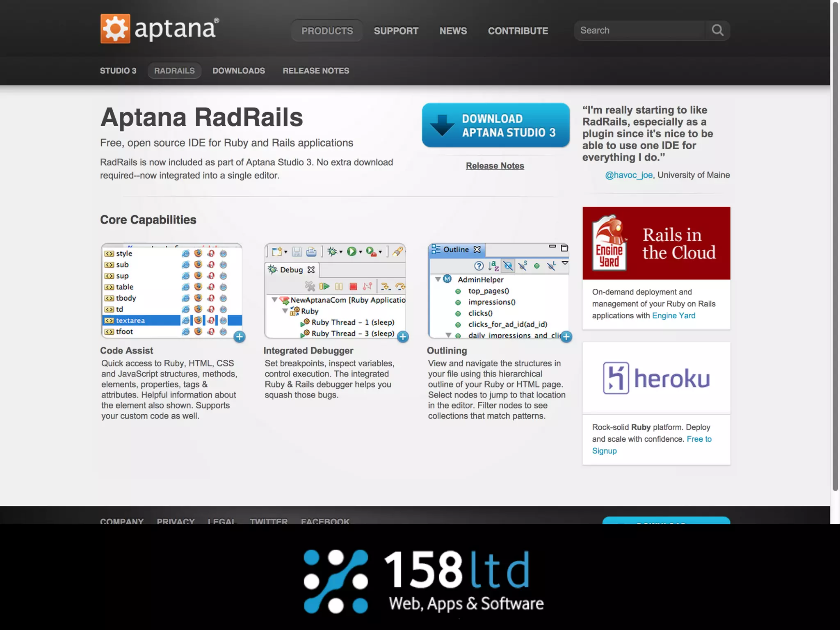Select the RadRails tab
Image resolution: width=840 pixels, height=630 pixels.
(174, 71)
